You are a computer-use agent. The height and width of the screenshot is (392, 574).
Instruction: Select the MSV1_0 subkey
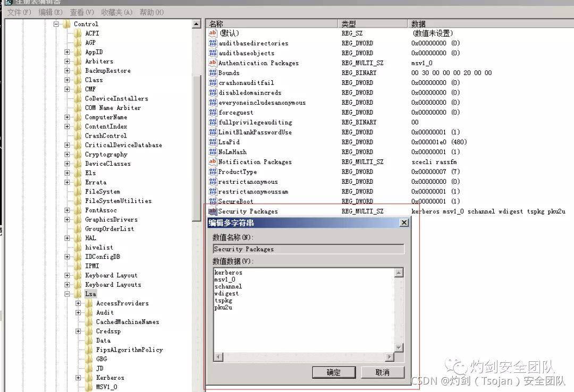point(106,387)
